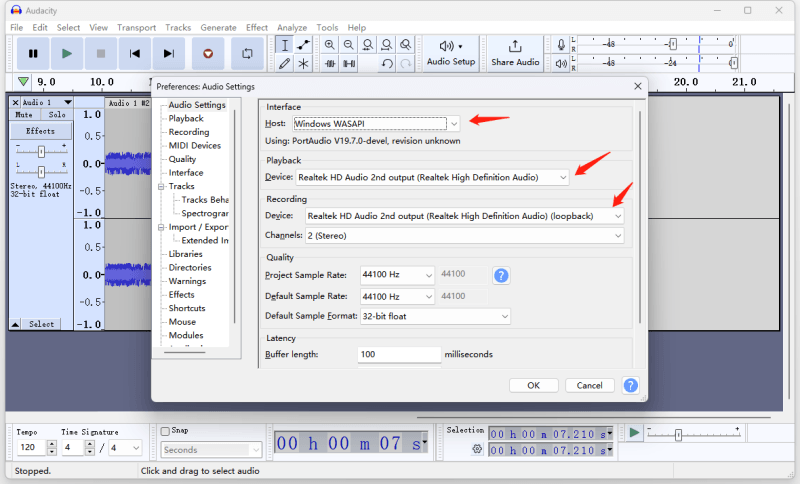Screen dimensions: 800x484
Task: Select Recording in preferences tree
Action: [189, 132]
